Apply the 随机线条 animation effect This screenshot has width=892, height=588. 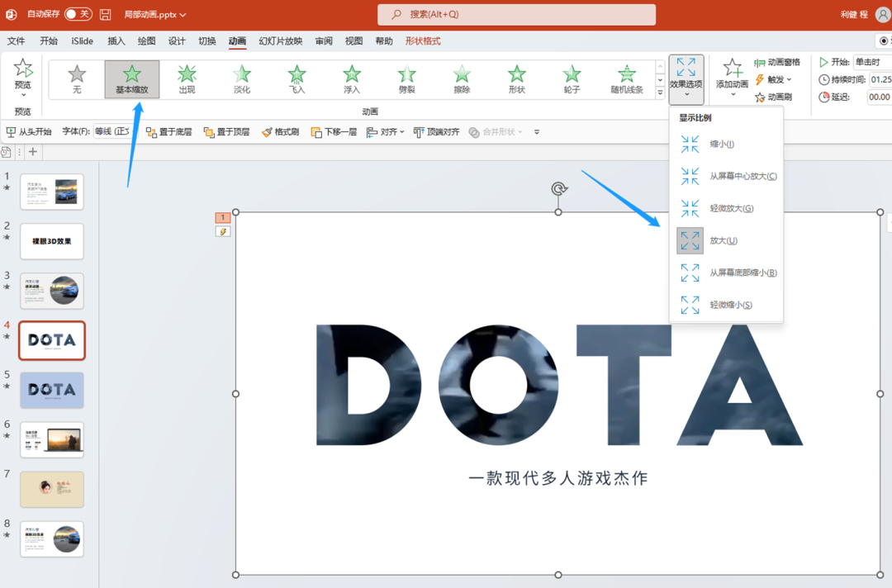coord(627,79)
